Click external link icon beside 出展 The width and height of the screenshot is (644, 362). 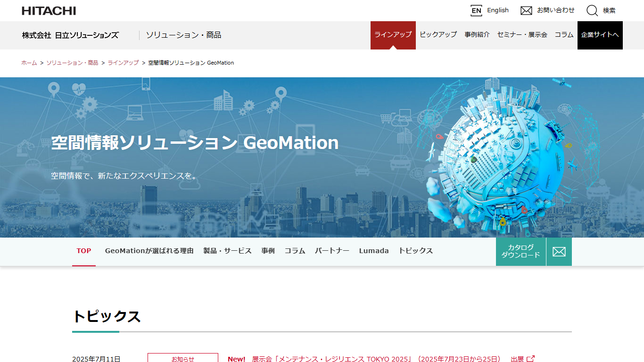531,359
